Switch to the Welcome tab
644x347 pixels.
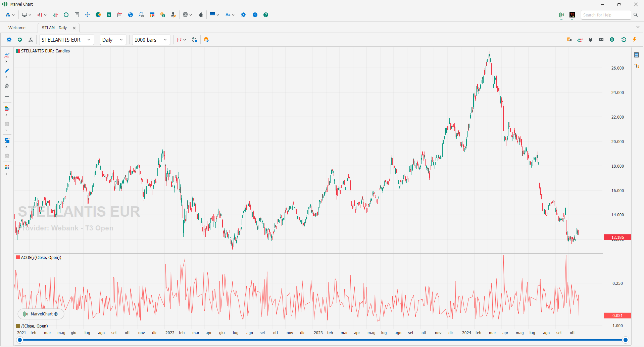(17, 28)
